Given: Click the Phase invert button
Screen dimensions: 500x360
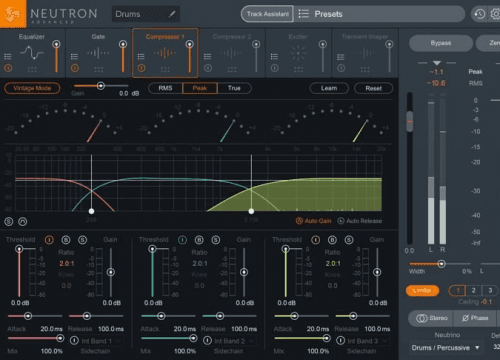Looking at the screenshot, I should point(475,318).
